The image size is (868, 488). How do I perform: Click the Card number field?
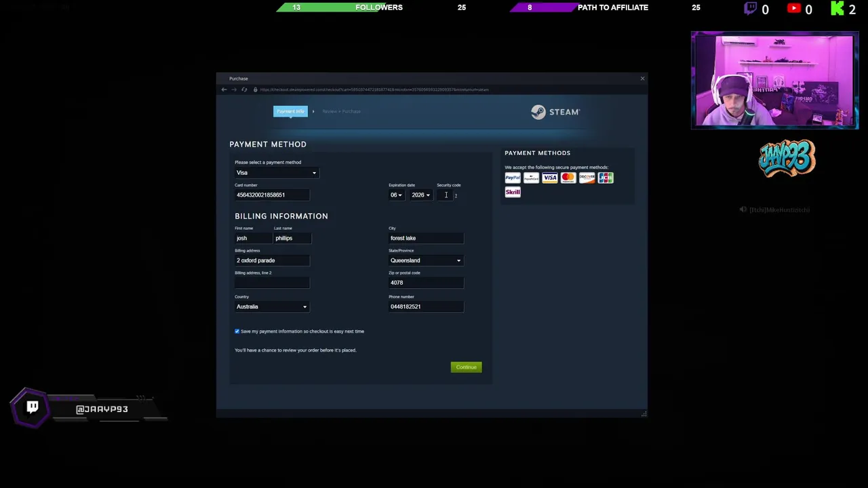tap(272, 195)
